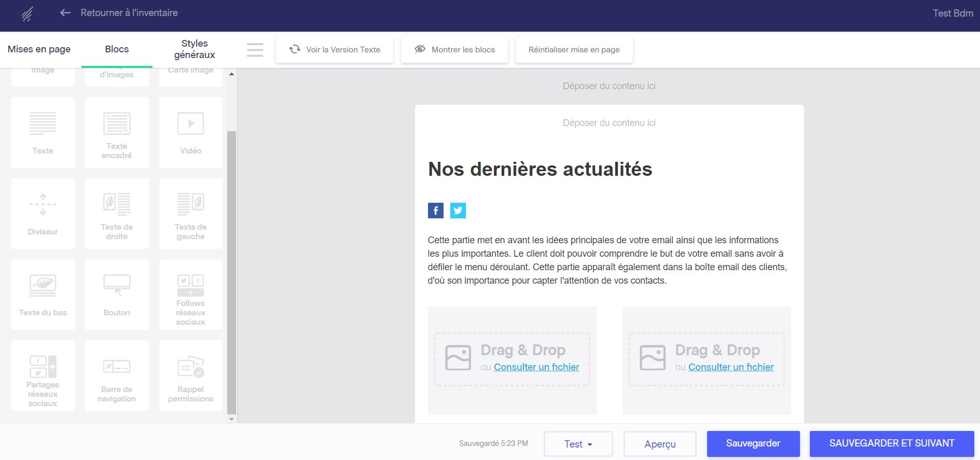Image resolution: width=980 pixels, height=460 pixels.
Task: Switch to Voir la Version Texte
Action: click(335, 50)
